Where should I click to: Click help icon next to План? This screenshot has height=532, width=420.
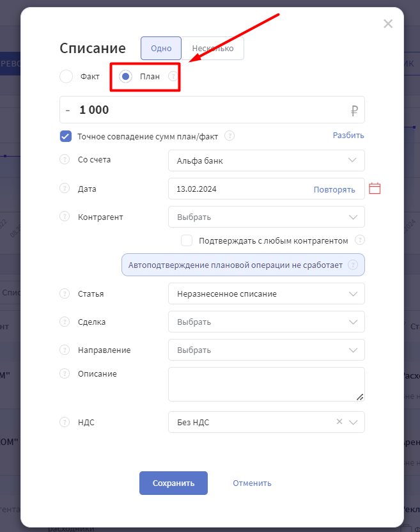173,76
